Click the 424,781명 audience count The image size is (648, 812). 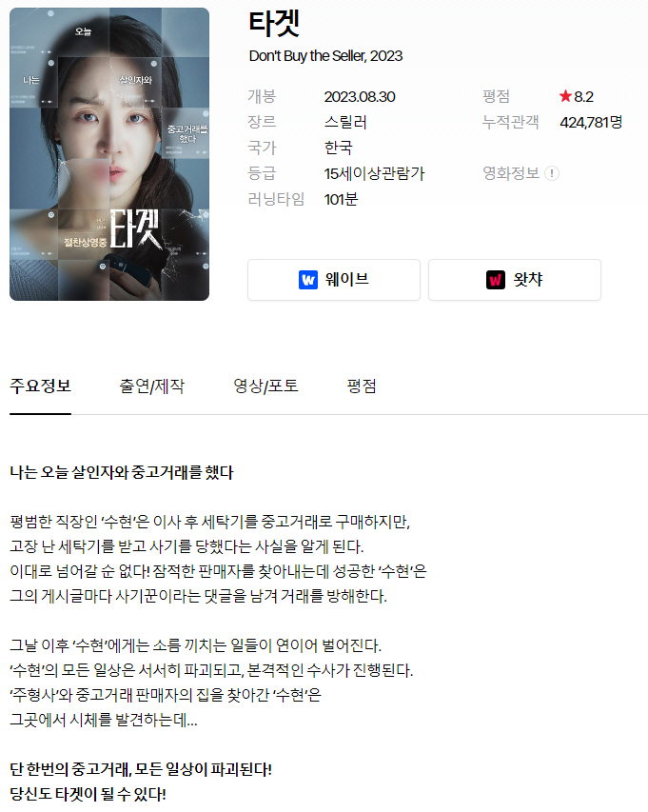pos(591,122)
